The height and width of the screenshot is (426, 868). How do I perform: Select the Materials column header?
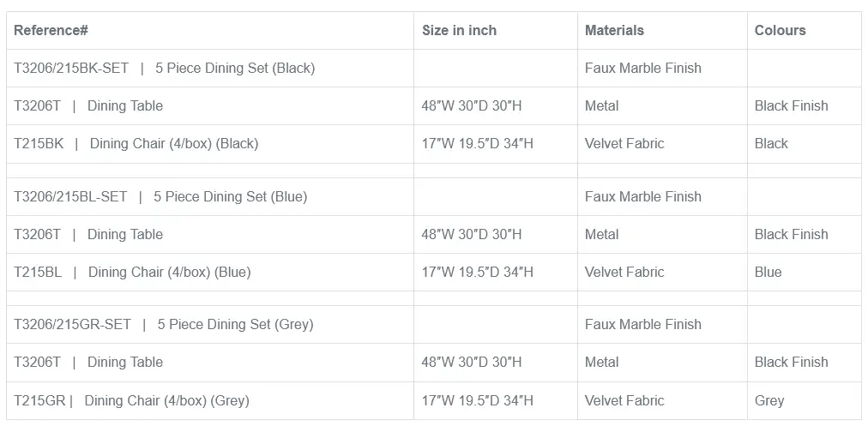tap(614, 31)
